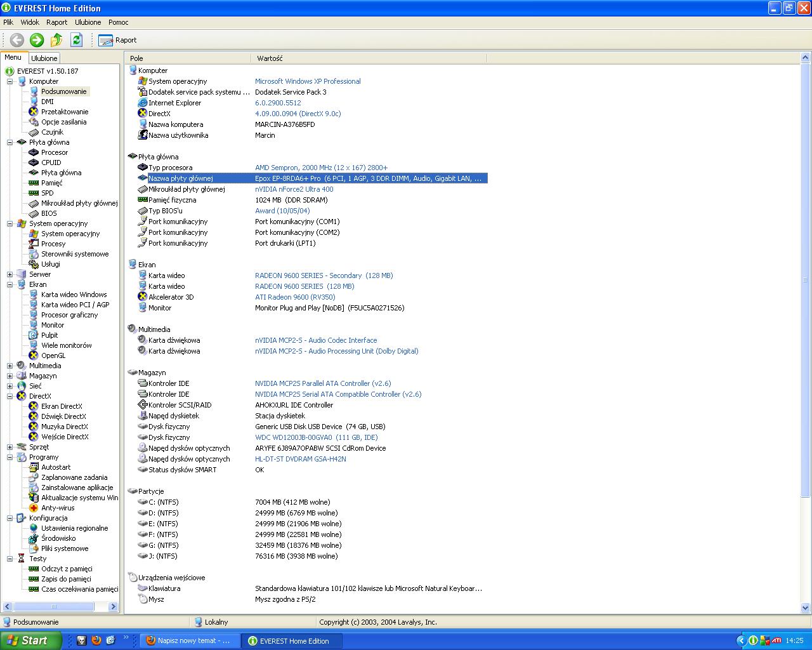Expand the Sprzęt tree node
The width and height of the screenshot is (812, 650).
pos(10,447)
